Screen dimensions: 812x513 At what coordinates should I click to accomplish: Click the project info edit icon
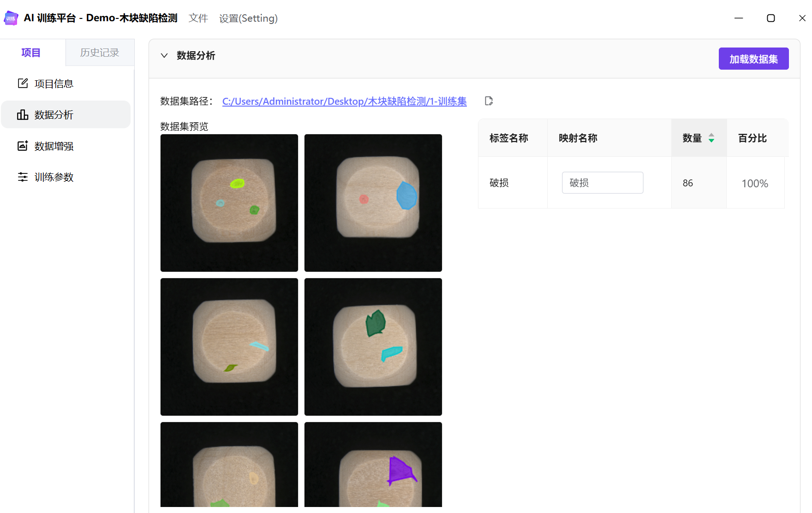point(23,84)
